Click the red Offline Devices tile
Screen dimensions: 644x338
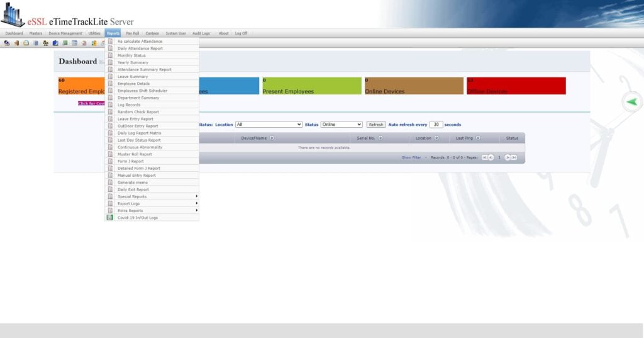[516, 86]
